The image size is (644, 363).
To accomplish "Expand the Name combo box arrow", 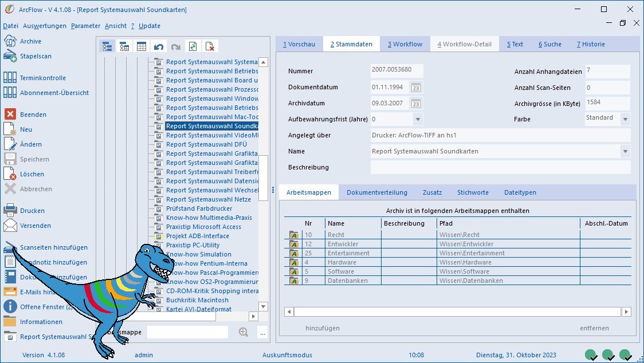I will point(625,152).
